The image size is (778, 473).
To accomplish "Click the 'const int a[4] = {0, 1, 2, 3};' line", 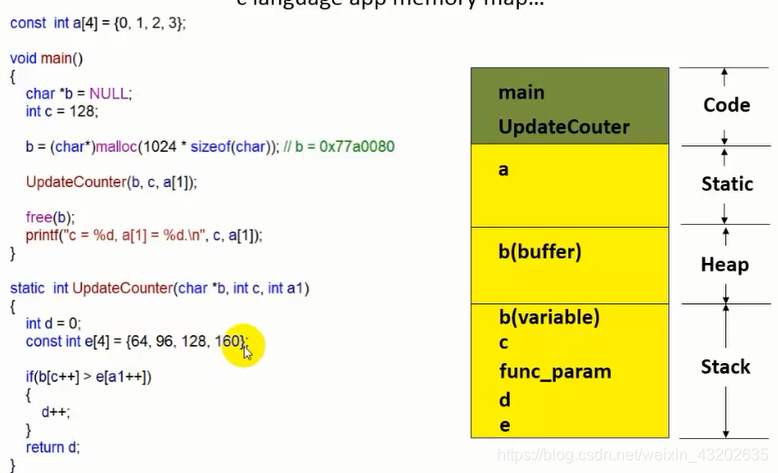I will tap(98, 23).
